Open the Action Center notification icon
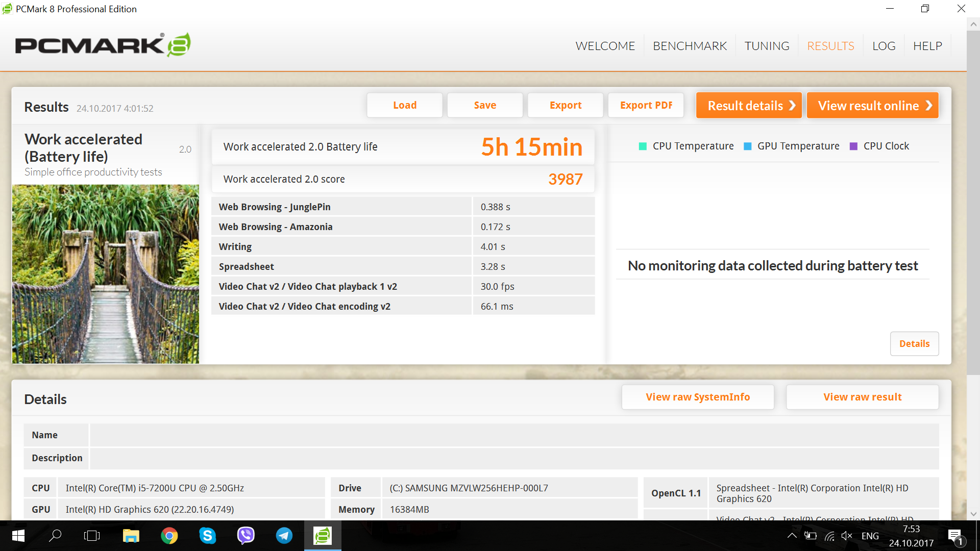The image size is (980, 551). pos(955,536)
